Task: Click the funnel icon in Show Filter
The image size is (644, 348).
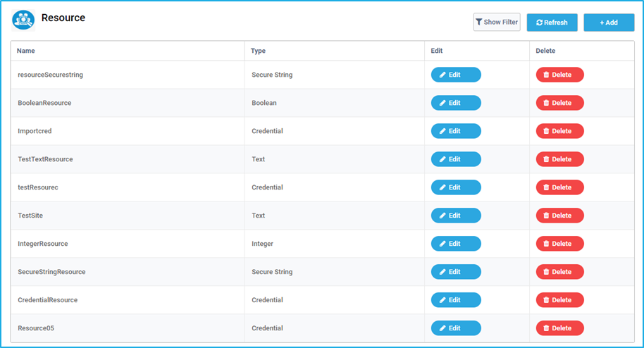Action: [479, 22]
